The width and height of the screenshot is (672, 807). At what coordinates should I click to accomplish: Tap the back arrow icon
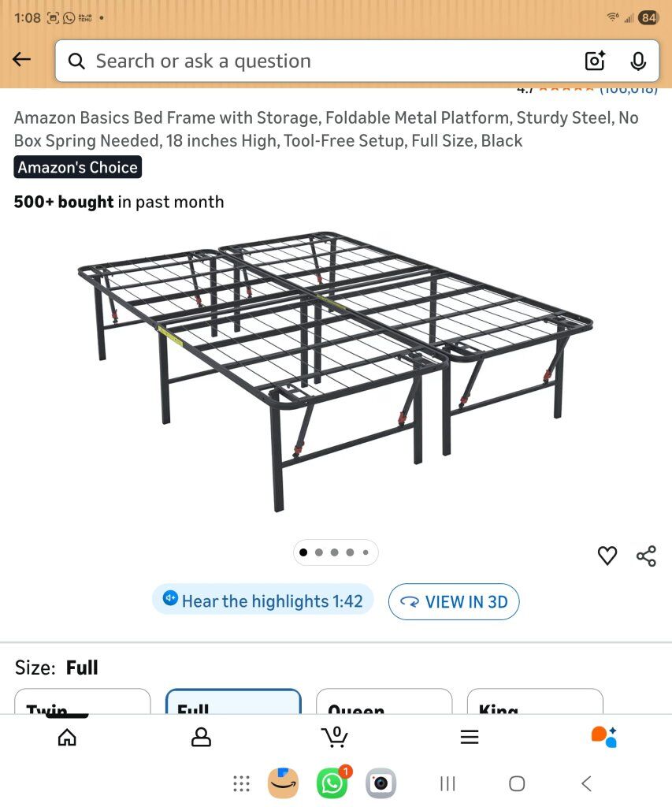[x=22, y=60]
